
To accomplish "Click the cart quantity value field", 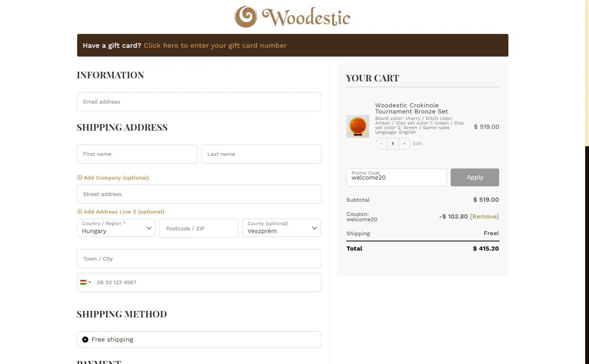I will point(393,144).
